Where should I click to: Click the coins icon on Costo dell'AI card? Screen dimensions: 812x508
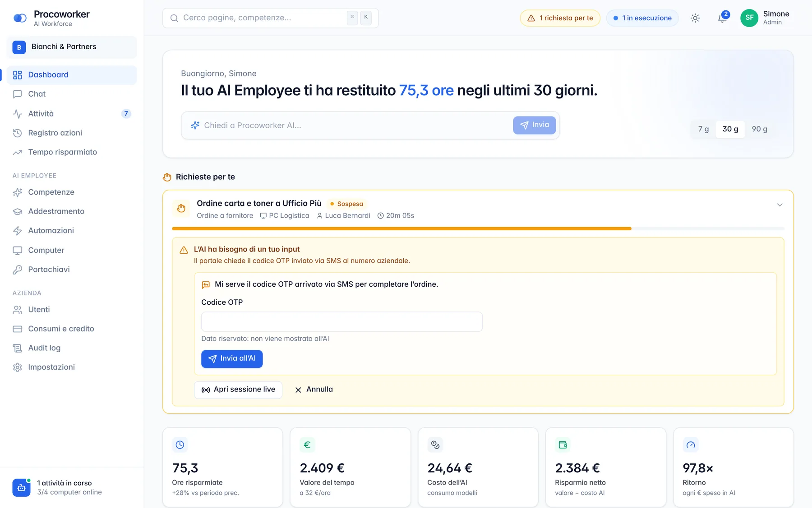click(435, 445)
